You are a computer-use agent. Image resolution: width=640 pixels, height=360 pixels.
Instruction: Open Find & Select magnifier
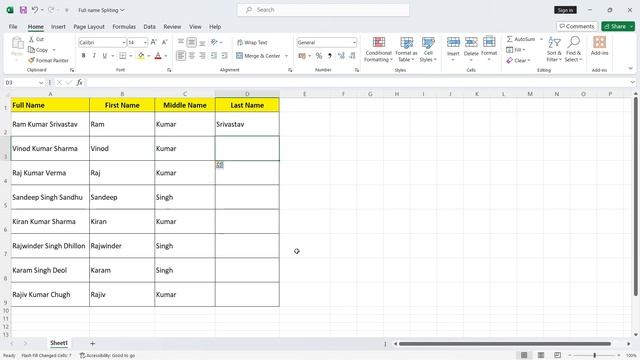(x=573, y=49)
